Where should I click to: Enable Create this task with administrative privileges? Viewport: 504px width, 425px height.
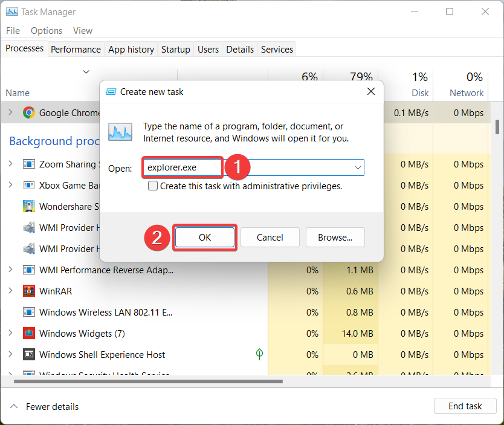pos(152,186)
